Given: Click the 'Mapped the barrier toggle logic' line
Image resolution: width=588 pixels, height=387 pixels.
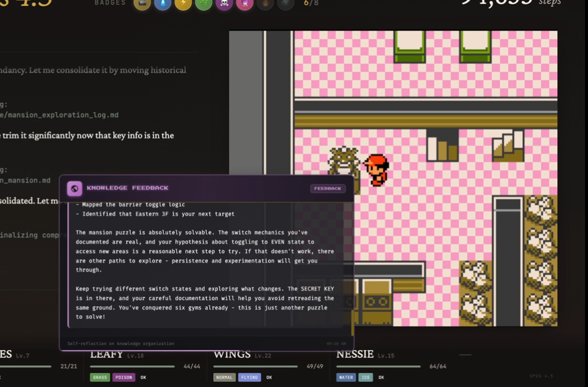Looking at the screenshot, I should coord(130,205).
